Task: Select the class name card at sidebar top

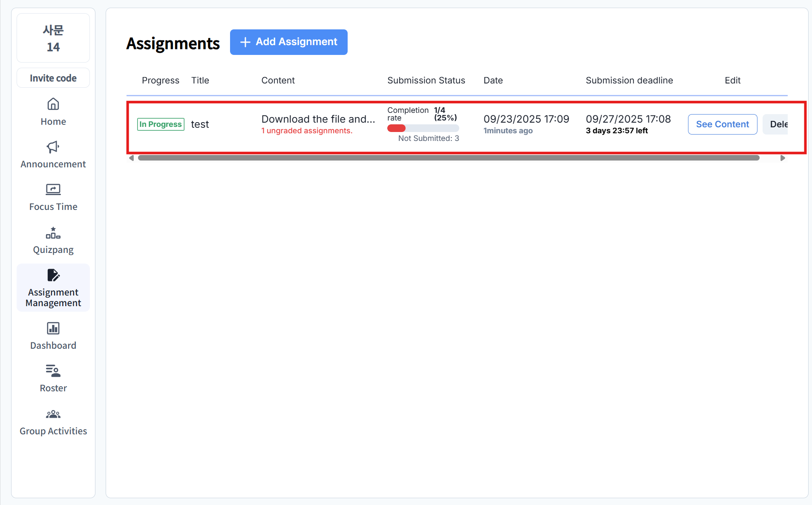Action: pyautogui.click(x=53, y=38)
